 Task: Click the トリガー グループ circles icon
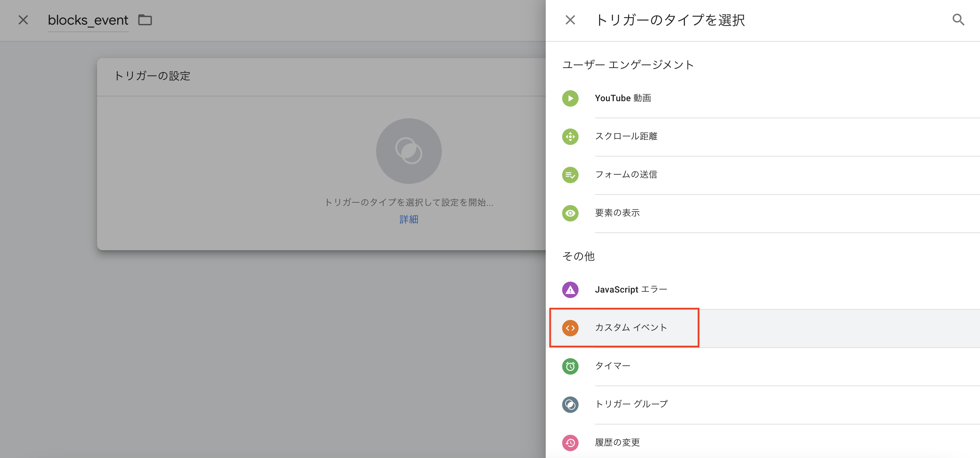[570, 404]
